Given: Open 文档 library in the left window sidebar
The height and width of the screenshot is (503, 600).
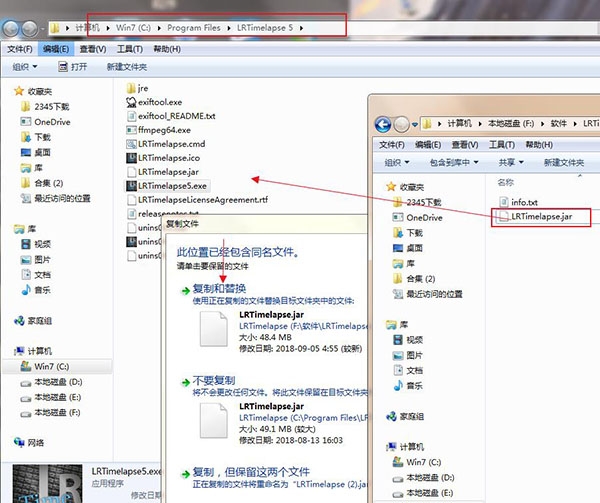Looking at the screenshot, I should tap(35, 275).
